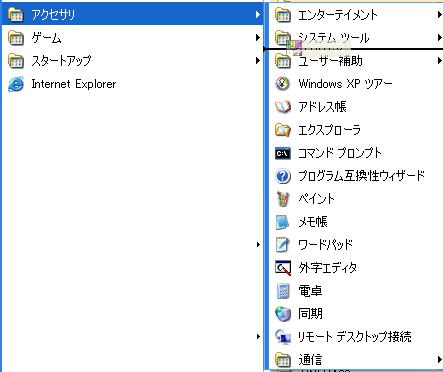The image size is (443, 372).
Task: Open アドレス帳 address book icon
Action: click(x=283, y=107)
